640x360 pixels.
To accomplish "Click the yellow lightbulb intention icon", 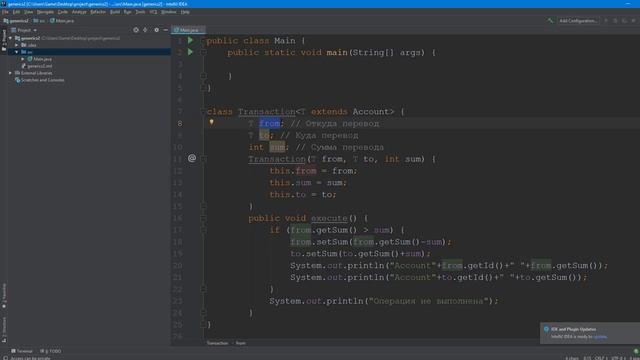I will 211,122.
